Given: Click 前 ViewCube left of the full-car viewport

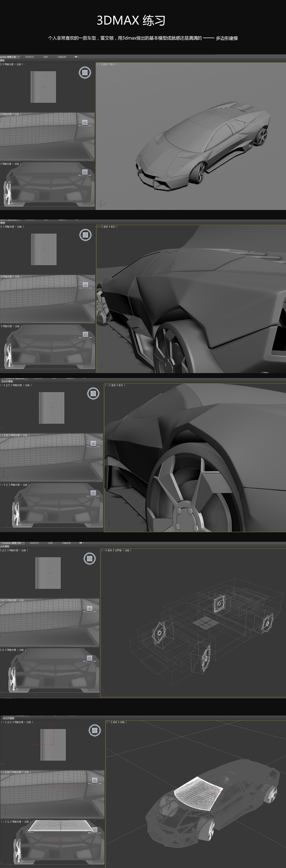Looking at the screenshot, I should [85, 123].
